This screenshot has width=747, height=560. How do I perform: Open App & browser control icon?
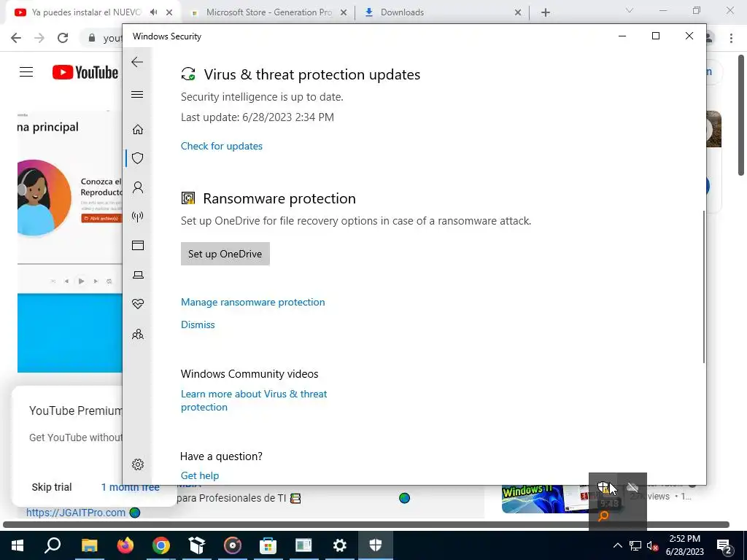[x=138, y=245]
